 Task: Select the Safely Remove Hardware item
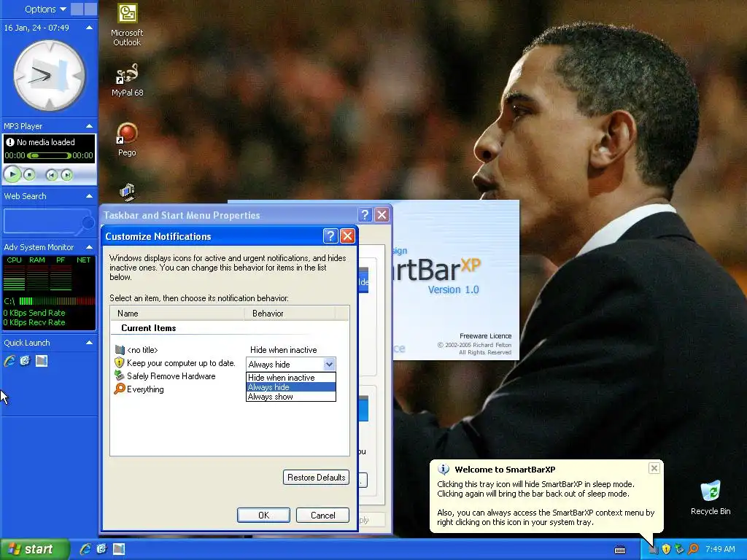tap(171, 376)
